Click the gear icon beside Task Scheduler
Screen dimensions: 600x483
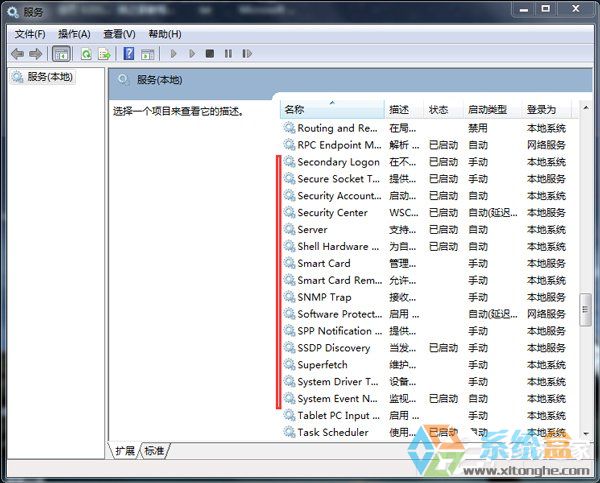289,432
